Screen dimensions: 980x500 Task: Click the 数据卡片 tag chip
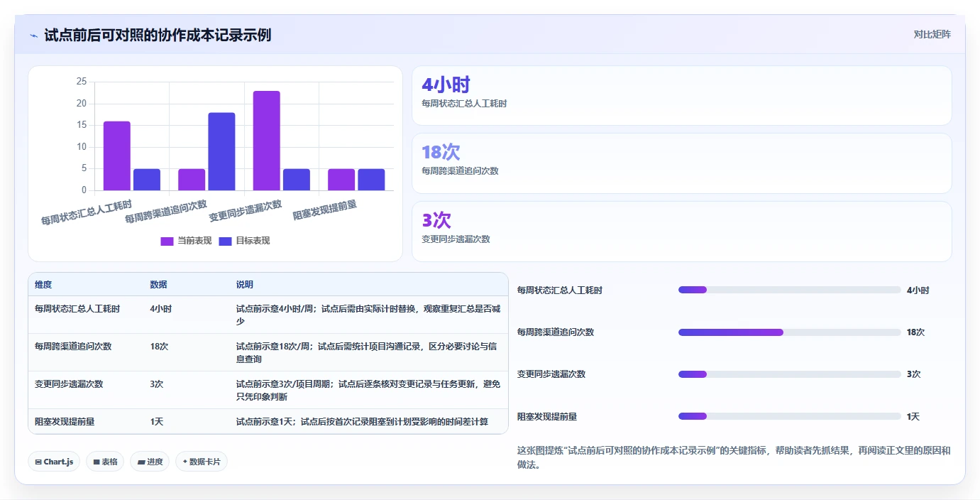[202, 462]
